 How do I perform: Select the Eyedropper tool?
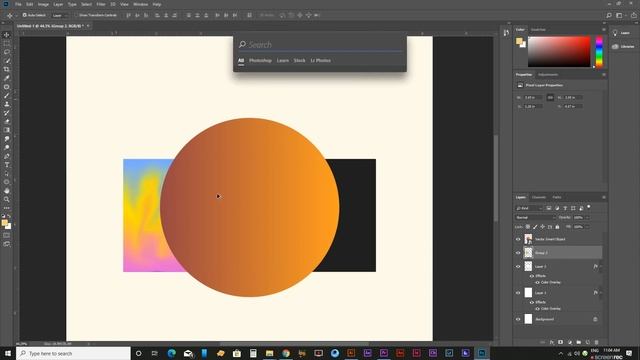pos(7,78)
